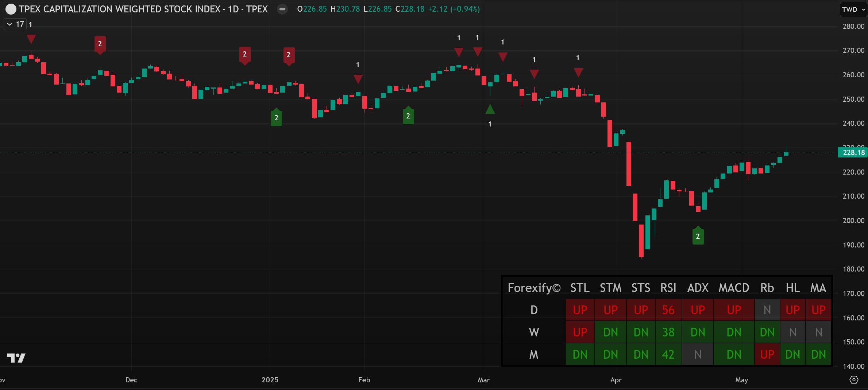868x390 pixels.
Task: Click the market status dash icon
Action: (282, 9)
